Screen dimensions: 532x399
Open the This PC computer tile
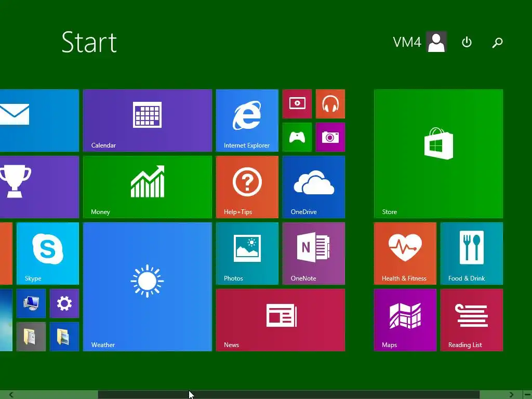(x=31, y=303)
